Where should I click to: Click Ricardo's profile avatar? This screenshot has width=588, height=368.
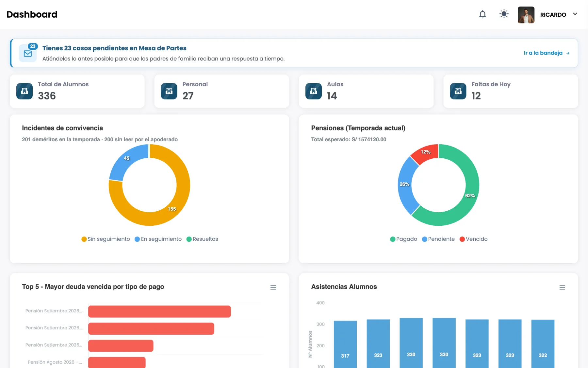(x=526, y=15)
